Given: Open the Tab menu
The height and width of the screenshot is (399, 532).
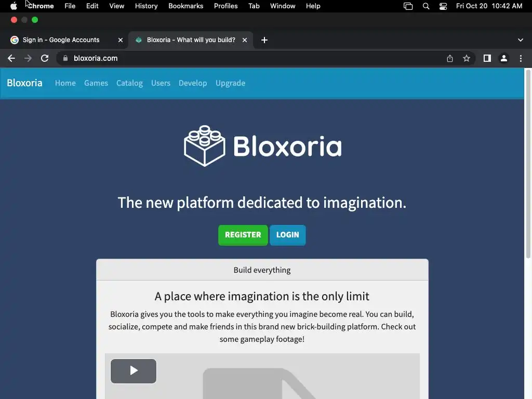Looking at the screenshot, I should [254, 6].
